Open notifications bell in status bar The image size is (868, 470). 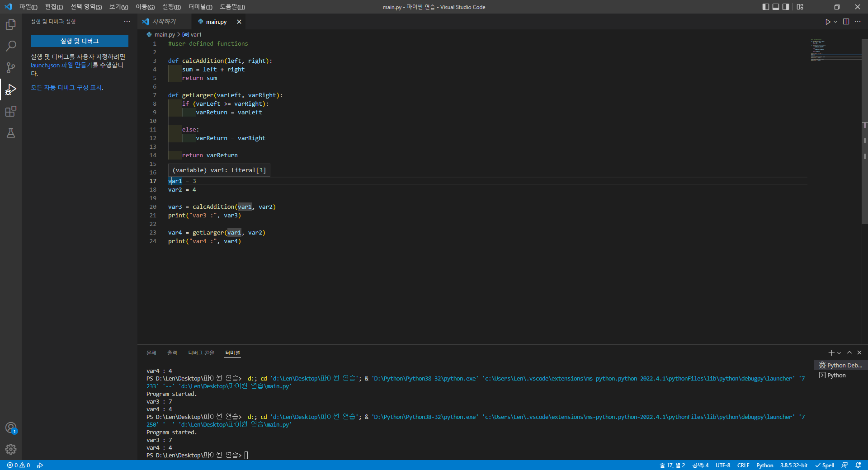pos(858,465)
